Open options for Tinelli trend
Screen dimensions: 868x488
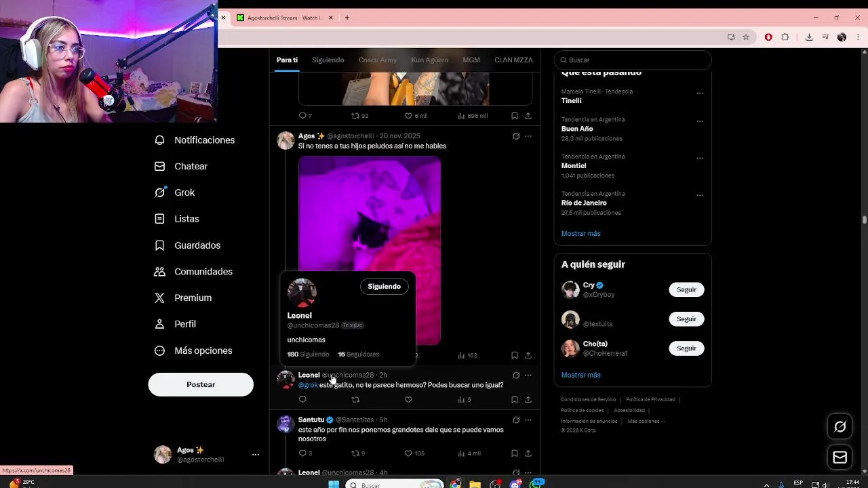(700, 94)
